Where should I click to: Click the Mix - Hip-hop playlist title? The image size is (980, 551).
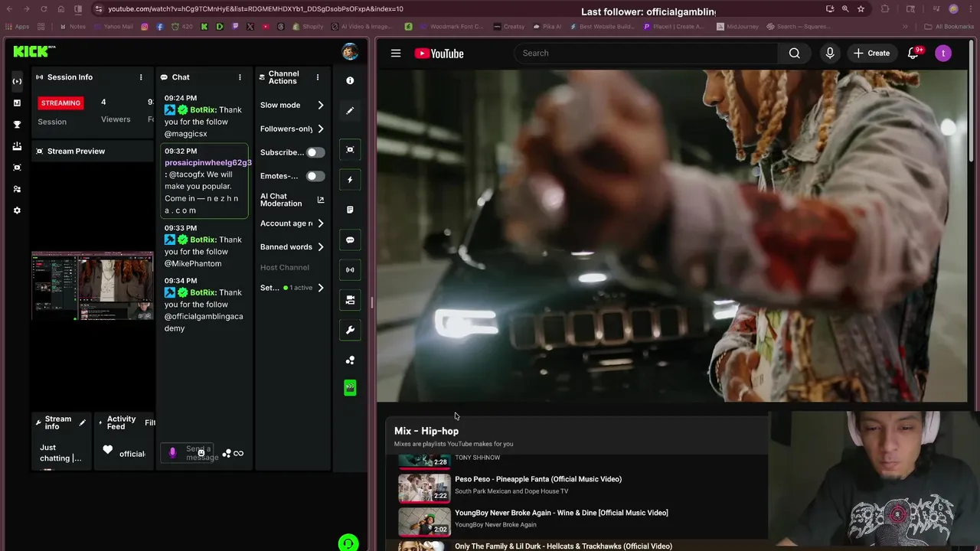click(426, 431)
